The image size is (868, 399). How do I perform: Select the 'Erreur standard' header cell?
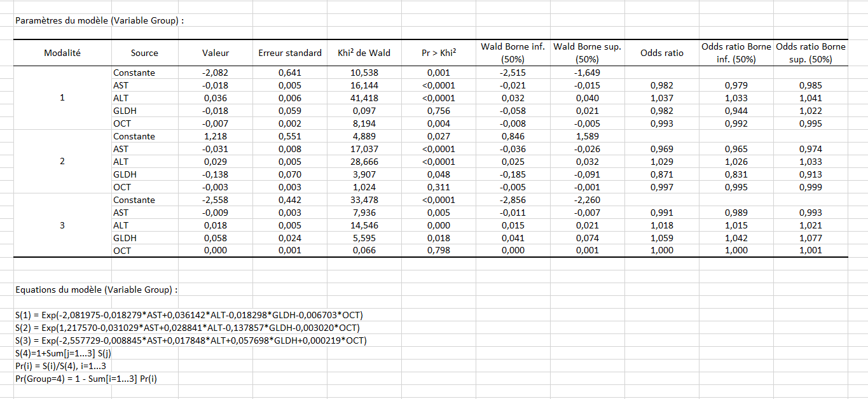(x=290, y=53)
